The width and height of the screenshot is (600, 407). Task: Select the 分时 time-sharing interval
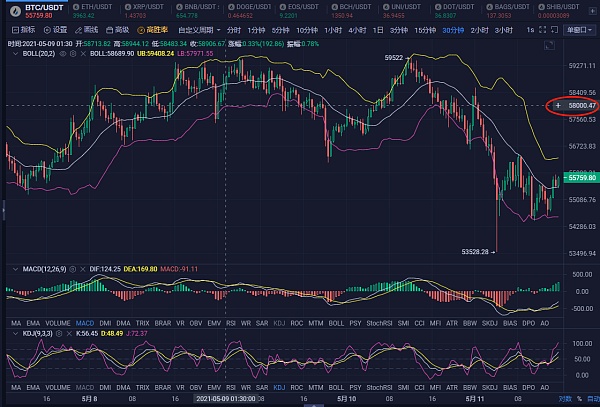[234, 30]
